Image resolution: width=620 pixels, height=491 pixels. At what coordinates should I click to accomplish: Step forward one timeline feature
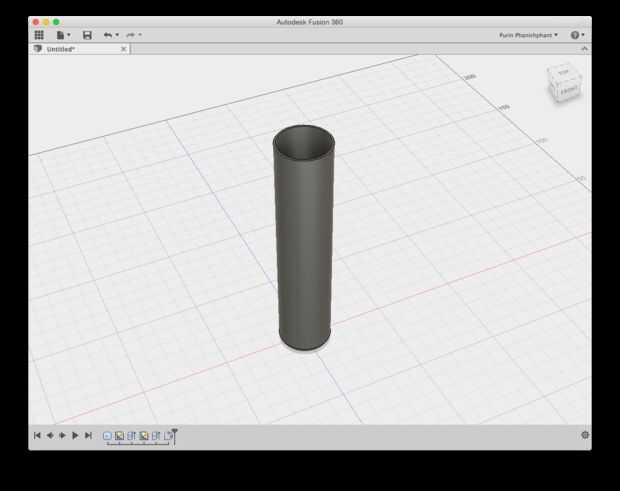coord(62,435)
